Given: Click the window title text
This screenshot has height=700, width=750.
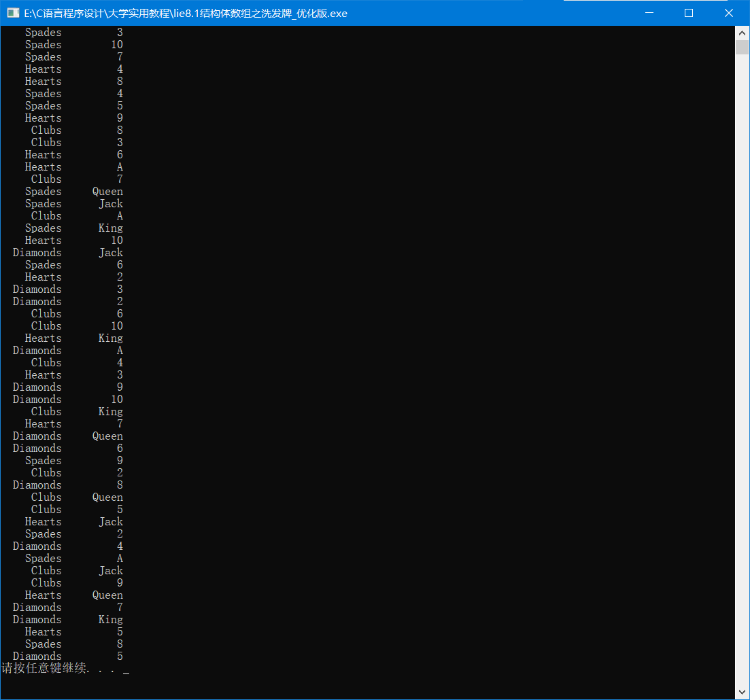Looking at the screenshot, I should (x=186, y=14).
